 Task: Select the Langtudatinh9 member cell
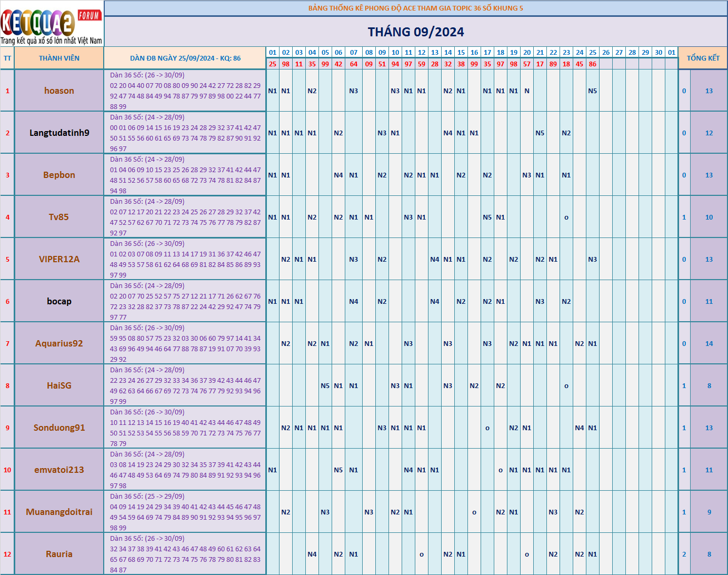coord(59,133)
